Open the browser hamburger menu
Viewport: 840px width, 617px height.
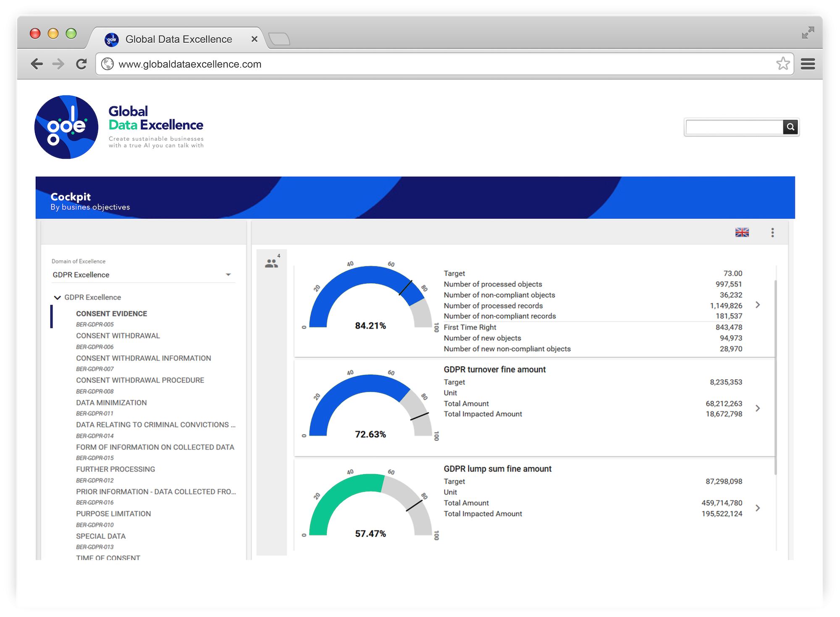(808, 64)
